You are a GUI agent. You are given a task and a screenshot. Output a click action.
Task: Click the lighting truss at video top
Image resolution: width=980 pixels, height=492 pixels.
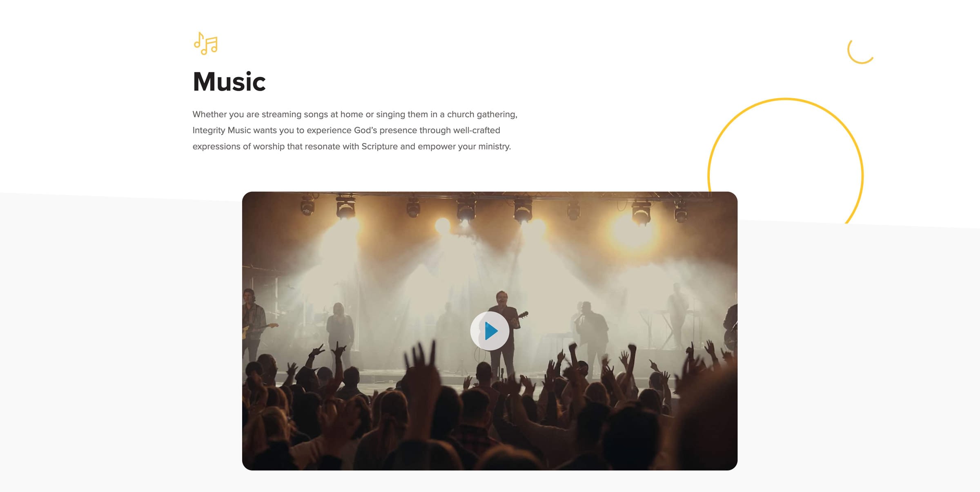490,197
